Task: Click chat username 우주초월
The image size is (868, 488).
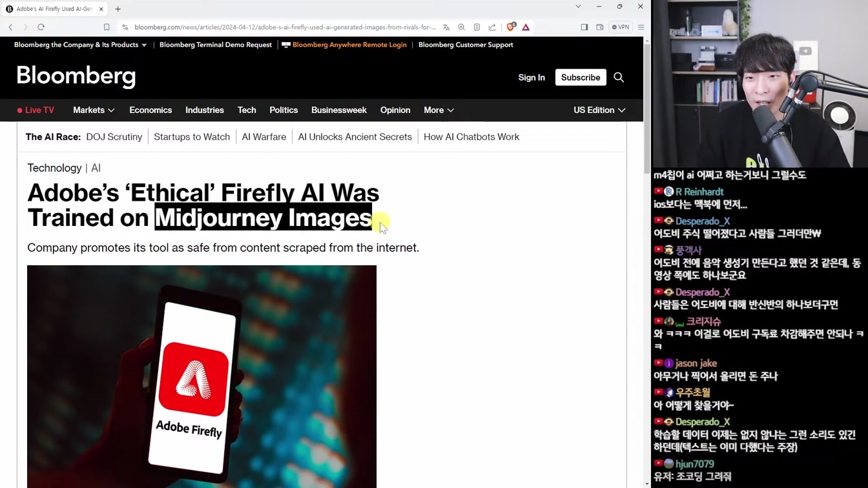Action: point(693,392)
